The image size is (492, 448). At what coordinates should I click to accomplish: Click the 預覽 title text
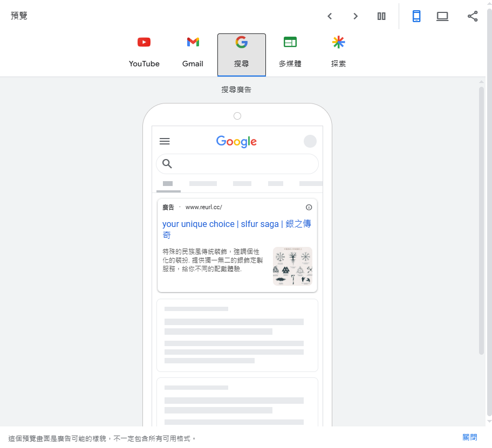(x=19, y=16)
